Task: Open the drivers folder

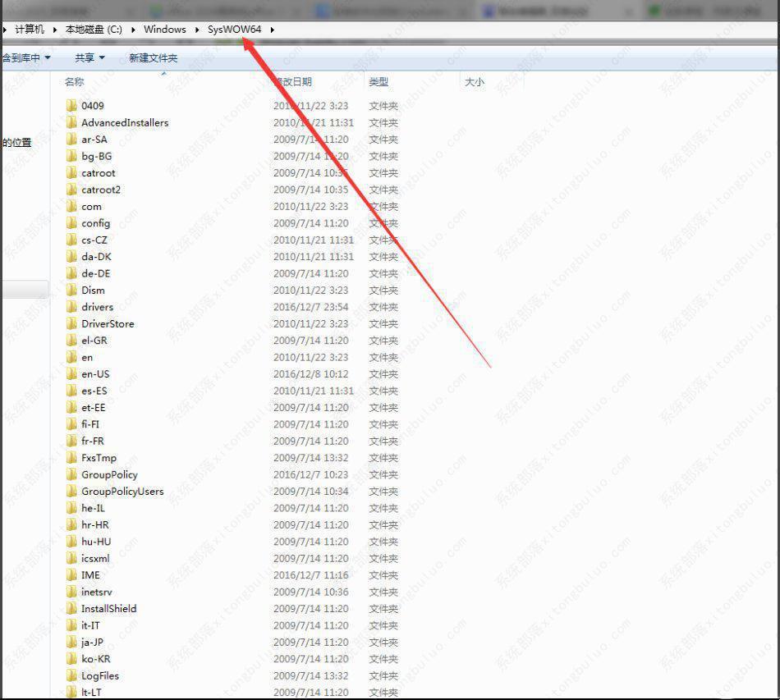Action: click(x=96, y=307)
